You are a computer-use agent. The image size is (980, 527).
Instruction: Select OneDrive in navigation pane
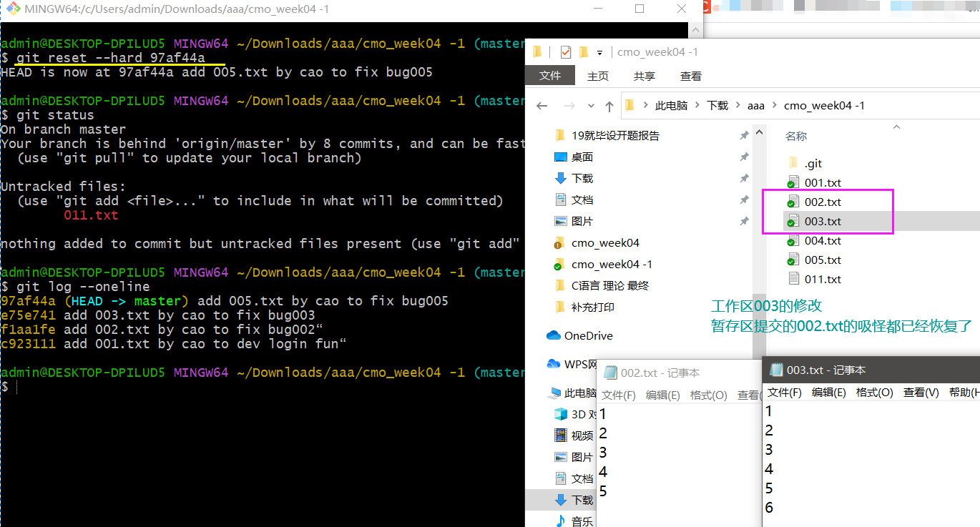[x=588, y=335]
